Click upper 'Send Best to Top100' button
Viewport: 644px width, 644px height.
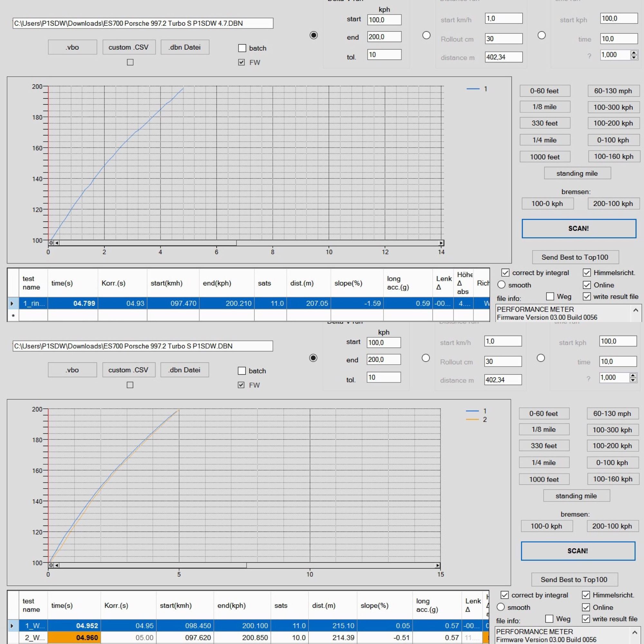coord(575,257)
